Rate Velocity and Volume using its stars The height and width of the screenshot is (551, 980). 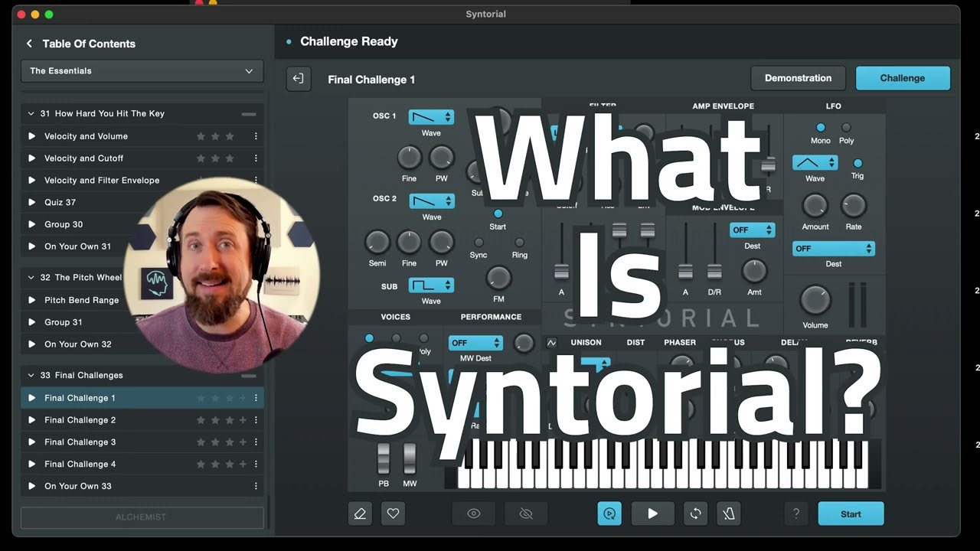coord(215,136)
